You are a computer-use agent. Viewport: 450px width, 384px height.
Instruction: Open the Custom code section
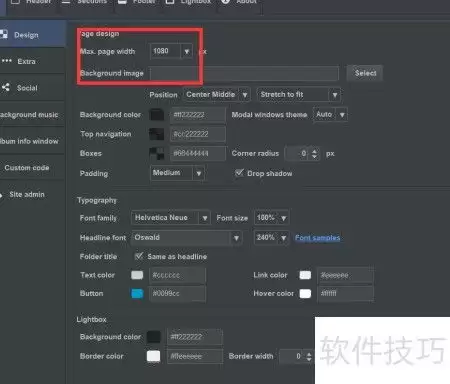tap(27, 168)
